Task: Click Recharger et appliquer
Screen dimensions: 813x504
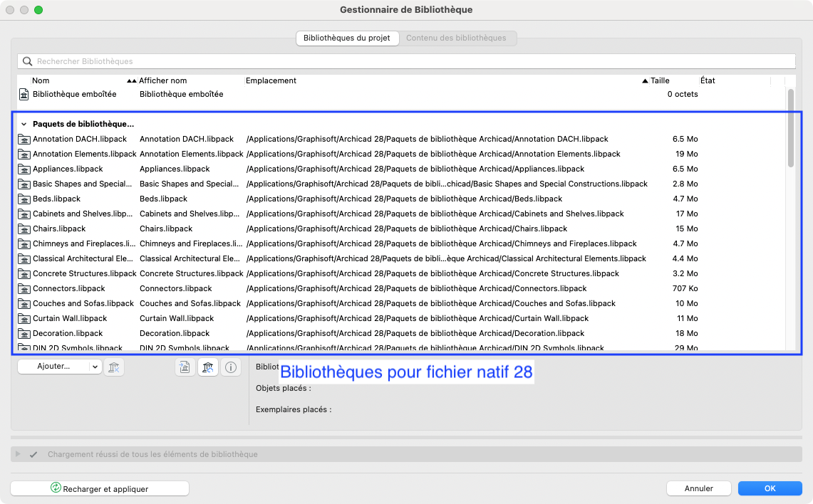Action: [100, 488]
